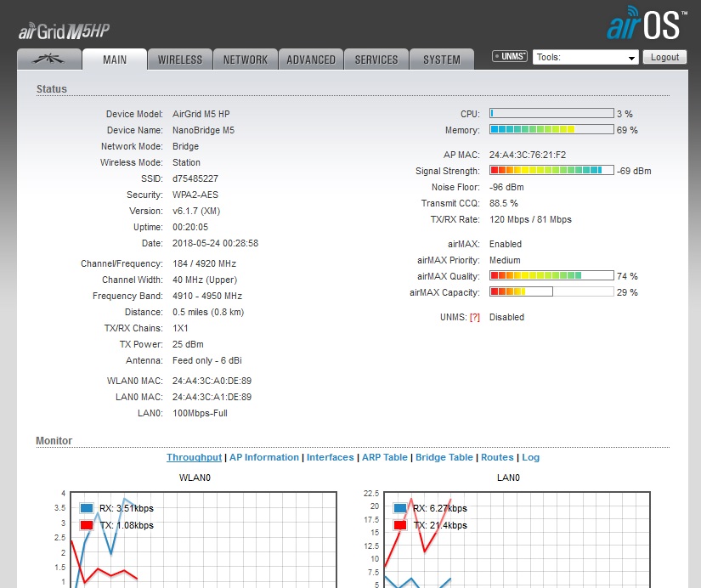Click the WLAN0 throughput chart
This screenshot has height=588, width=701.
tap(203, 540)
